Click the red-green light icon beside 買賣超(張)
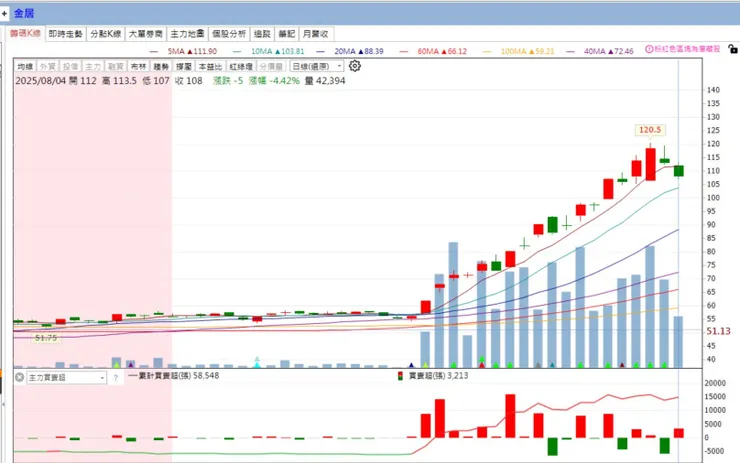Screen dimensions: 740x463 400,376
